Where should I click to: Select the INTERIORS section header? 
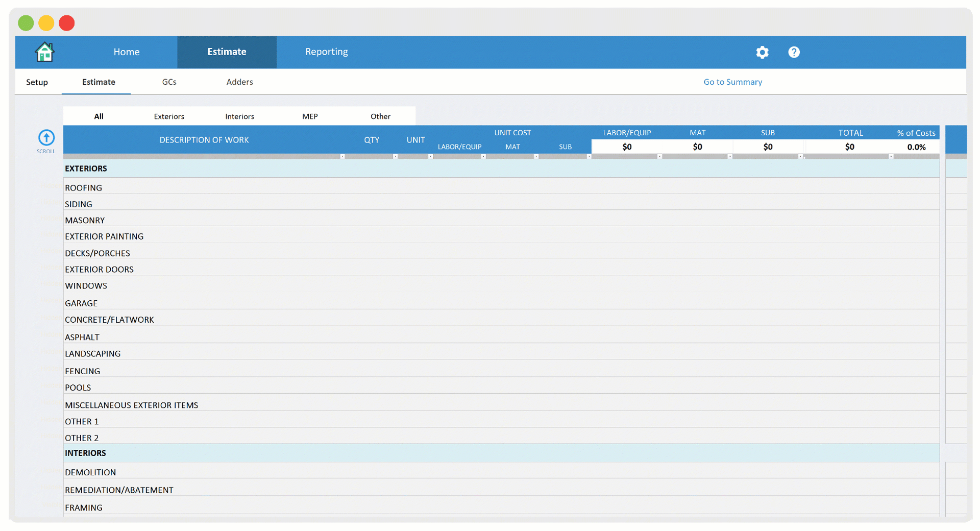point(501,453)
